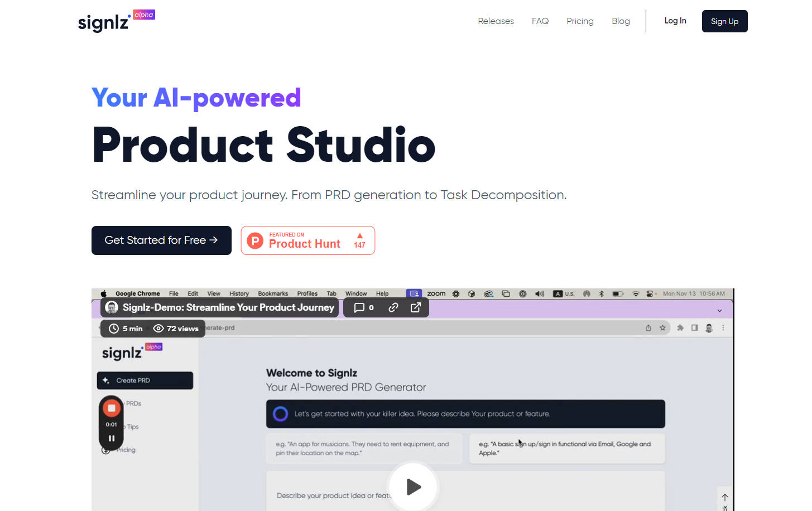Click the 72 views eye indicator

(158, 329)
